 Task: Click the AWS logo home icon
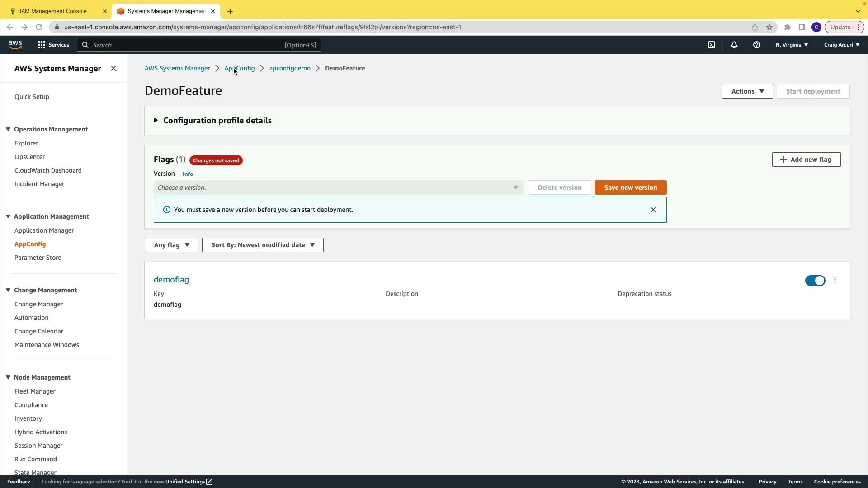tap(15, 44)
